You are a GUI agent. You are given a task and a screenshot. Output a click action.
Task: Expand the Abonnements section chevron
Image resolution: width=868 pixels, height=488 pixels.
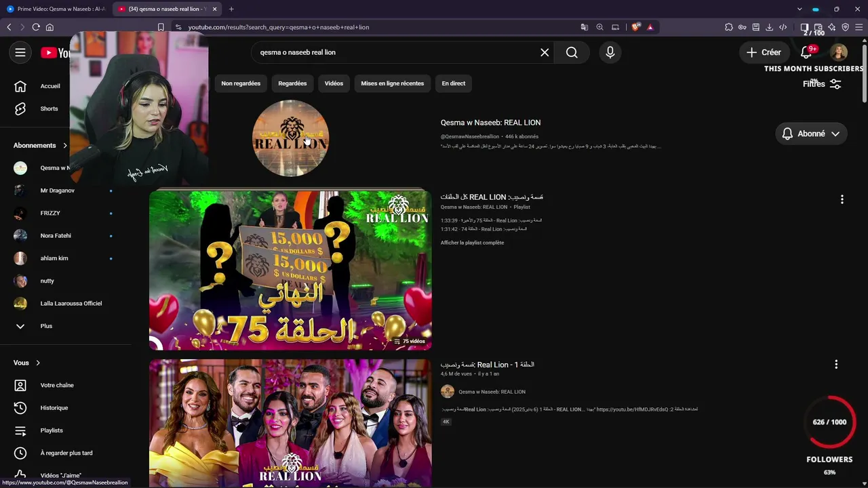point(65,146)
